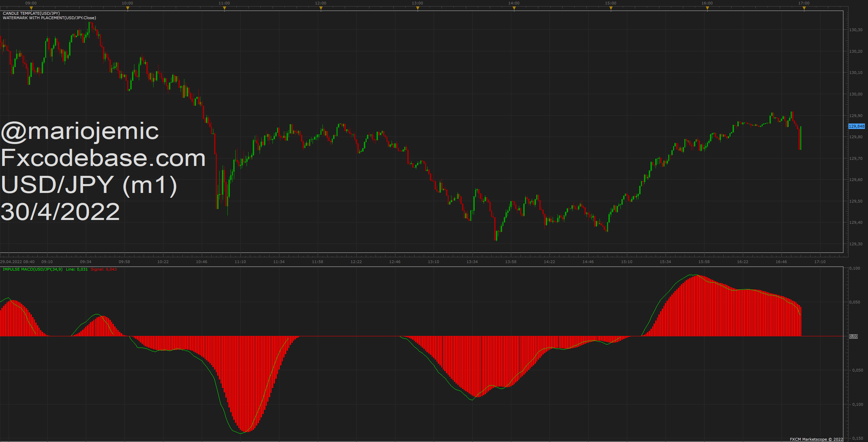Click the 10:22 time axis label
This screenshot has height=442, width=868.
(x=163, y=262)
